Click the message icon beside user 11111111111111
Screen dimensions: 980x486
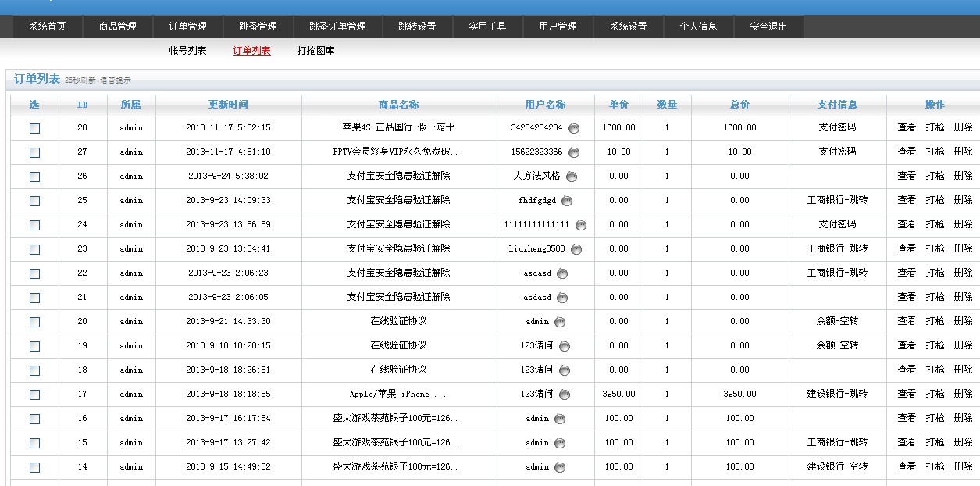click(x=580, y=223)
